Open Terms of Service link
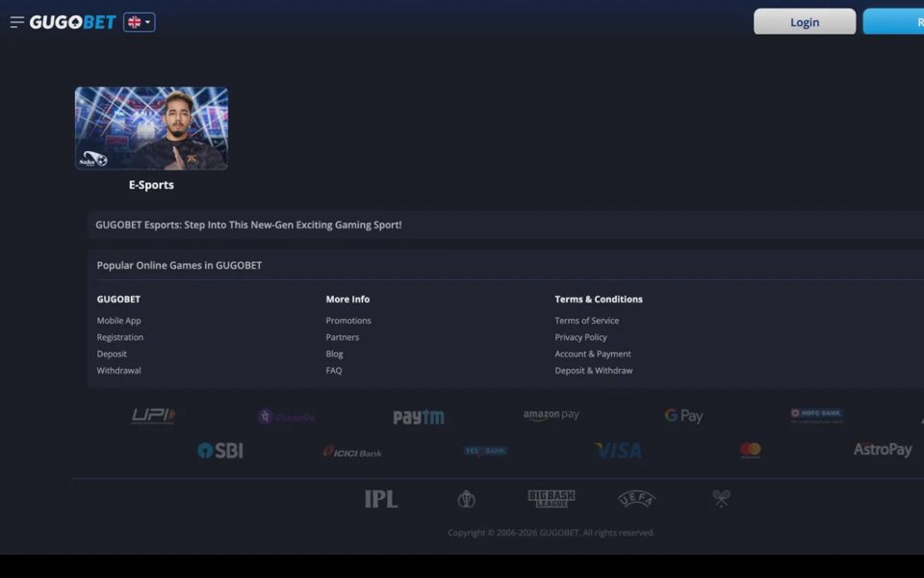Viewport: 924px width, 578px height. click(x=587, y=320)
